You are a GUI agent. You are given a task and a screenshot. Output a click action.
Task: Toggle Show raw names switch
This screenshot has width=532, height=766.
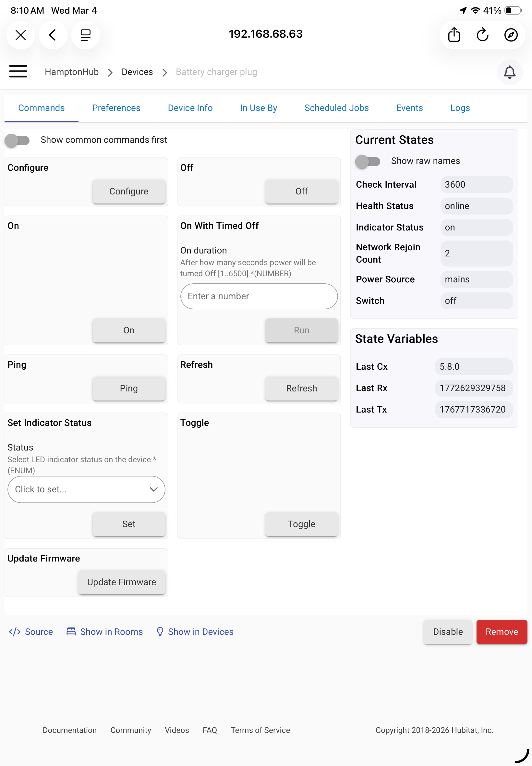(368, 161)
